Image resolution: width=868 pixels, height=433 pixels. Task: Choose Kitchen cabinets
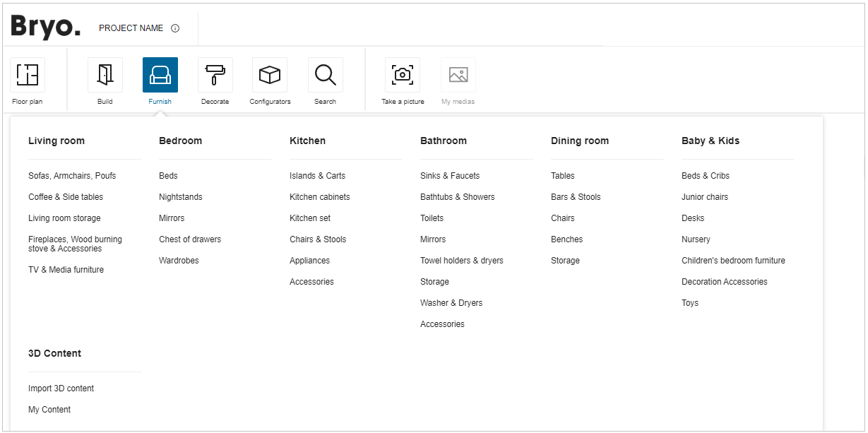[x=319, y=197]
